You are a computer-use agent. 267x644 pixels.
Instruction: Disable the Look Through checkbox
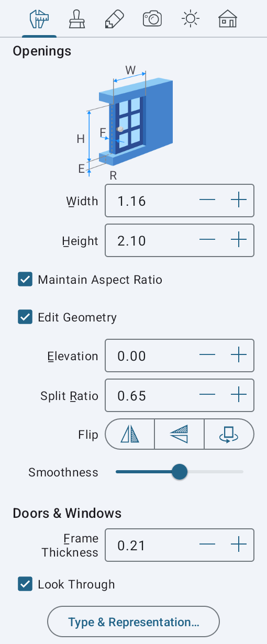(x=25, y=584)
